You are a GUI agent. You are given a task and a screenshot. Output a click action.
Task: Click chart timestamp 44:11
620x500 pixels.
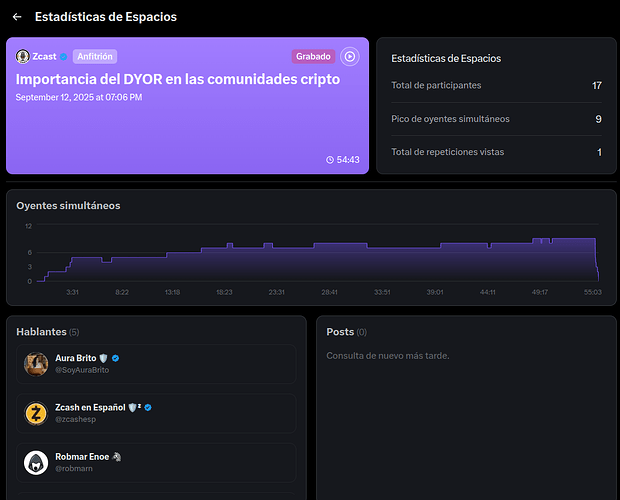click(488, 292)
